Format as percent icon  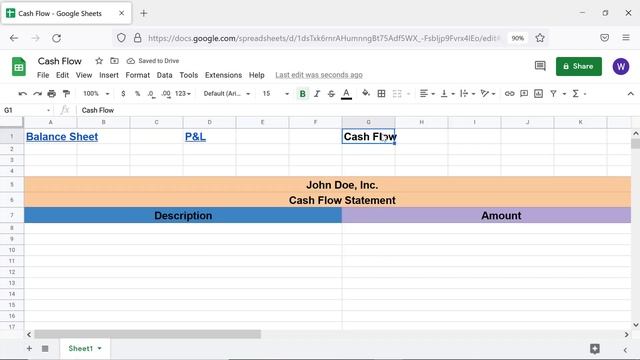point(138,94)
